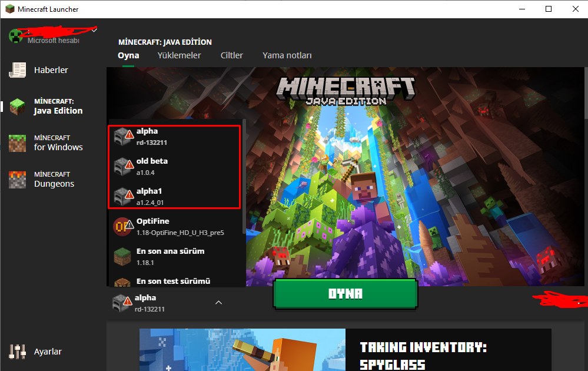Expand the account dropdown chevron
The width and height of the screenshot is (588, 371).
point(95,30)
